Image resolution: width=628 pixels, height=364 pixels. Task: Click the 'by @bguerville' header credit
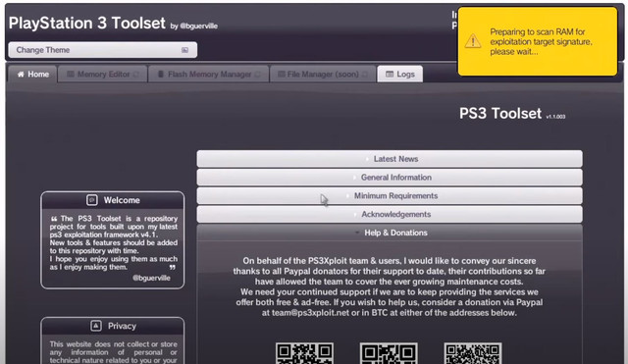click(194, 26)
